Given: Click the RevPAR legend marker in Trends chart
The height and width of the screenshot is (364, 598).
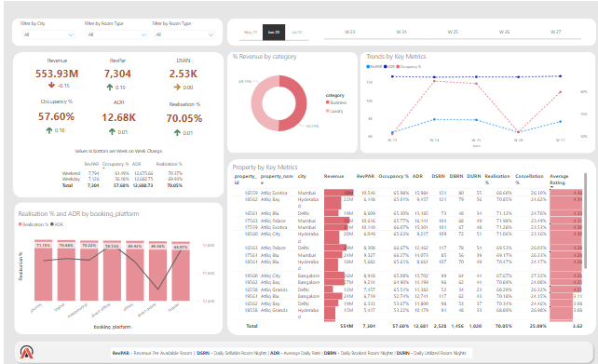Looking at the screenshot, I should click(368, 67).
